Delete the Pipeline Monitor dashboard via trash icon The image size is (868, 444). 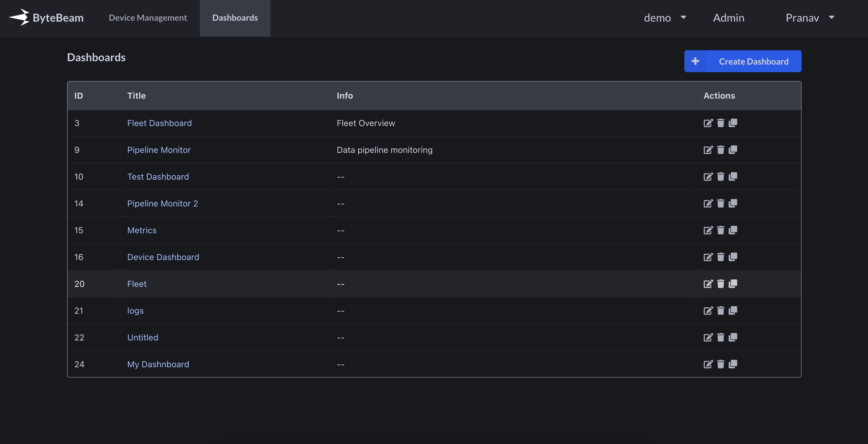[x=720, y=150]
